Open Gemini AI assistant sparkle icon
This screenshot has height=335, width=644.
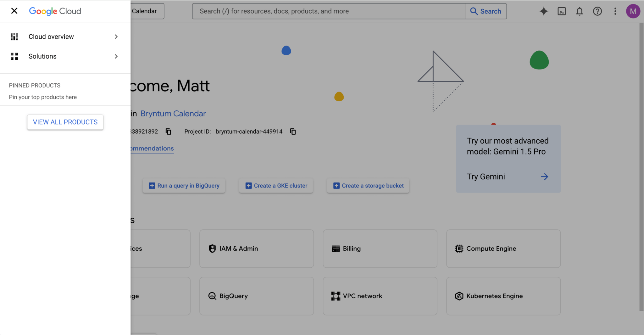pyautogui.click(x=544, y=11)
